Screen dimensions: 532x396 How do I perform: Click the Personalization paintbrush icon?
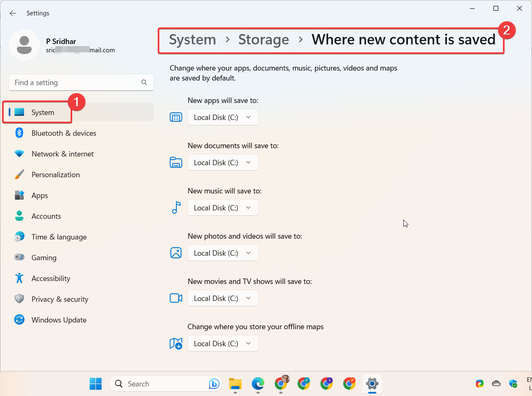(x=19, y=175)
